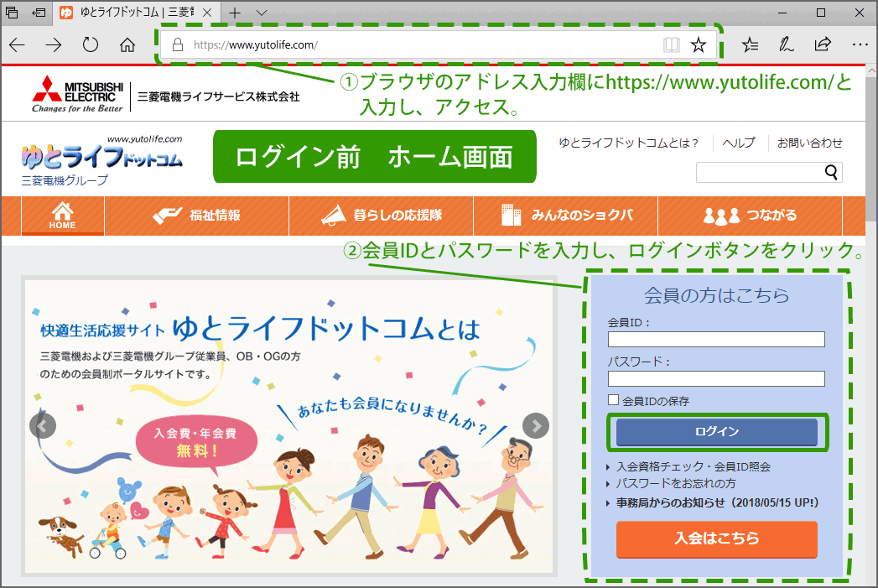Click the site search magnifier icon
This screenshot has width=878, height=588.
pos(831,171)
